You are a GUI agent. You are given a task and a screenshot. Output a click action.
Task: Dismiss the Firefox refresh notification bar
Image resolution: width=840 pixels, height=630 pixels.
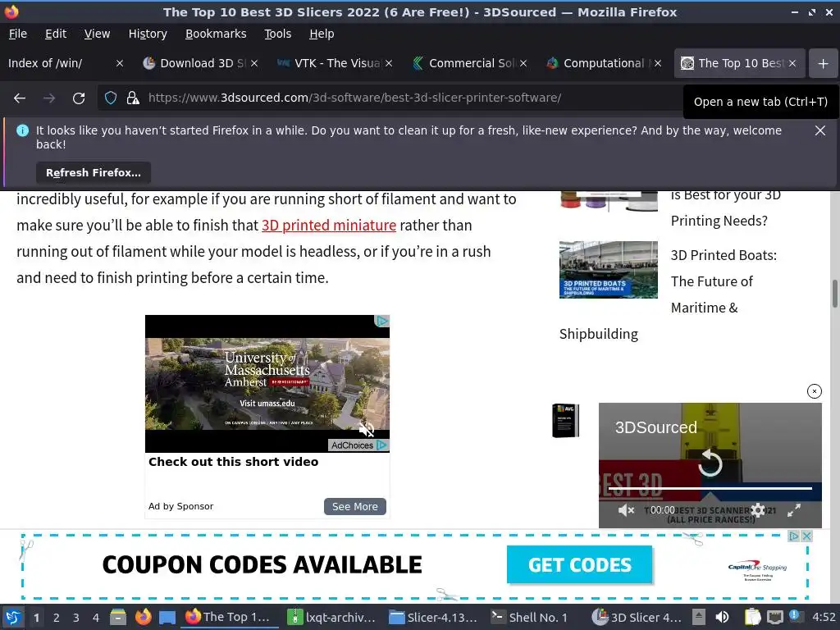[x=819, y=130]
